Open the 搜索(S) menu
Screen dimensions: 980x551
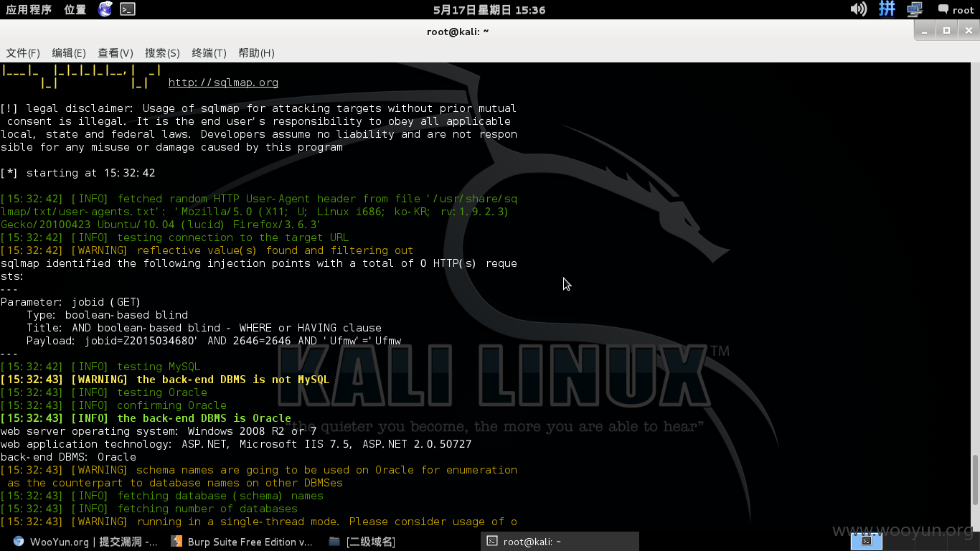pyautogui.click(x=162, y=53)
